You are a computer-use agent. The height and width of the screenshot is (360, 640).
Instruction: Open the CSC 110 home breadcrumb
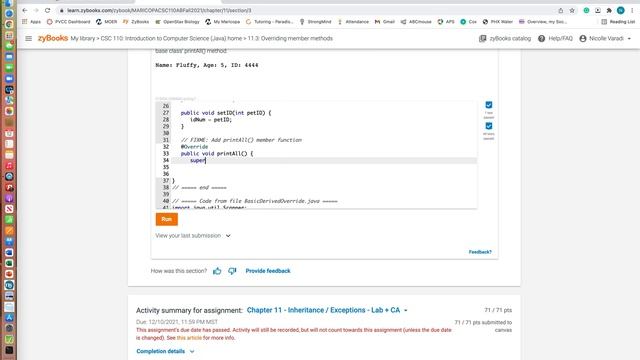pyautogui.click(x=171, y=38)
